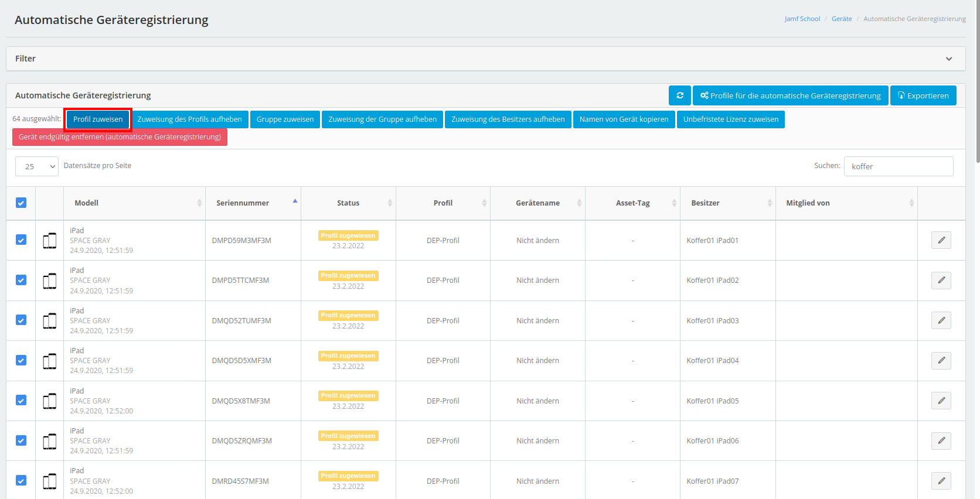Sort table by Status column
The width and height of the screenshot is (980, 499).
pos(348,203)
